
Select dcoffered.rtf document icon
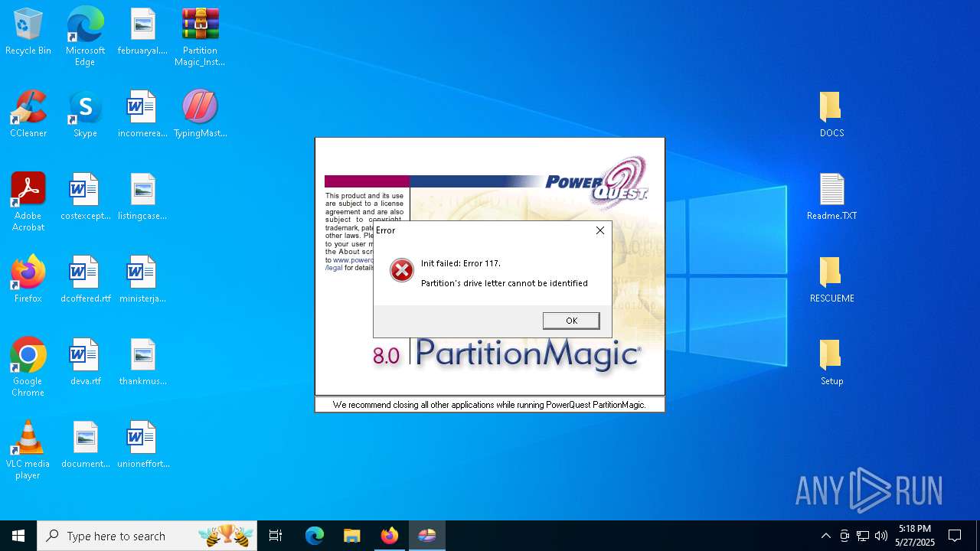[85, 280]
